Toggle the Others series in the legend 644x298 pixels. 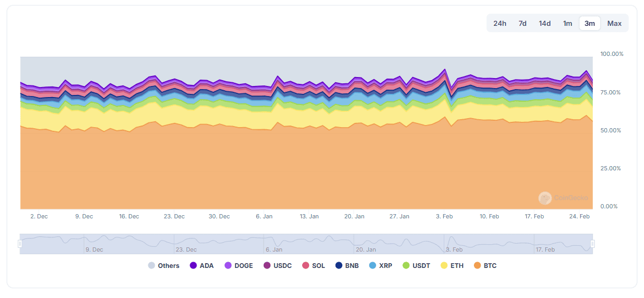point(164,266)
